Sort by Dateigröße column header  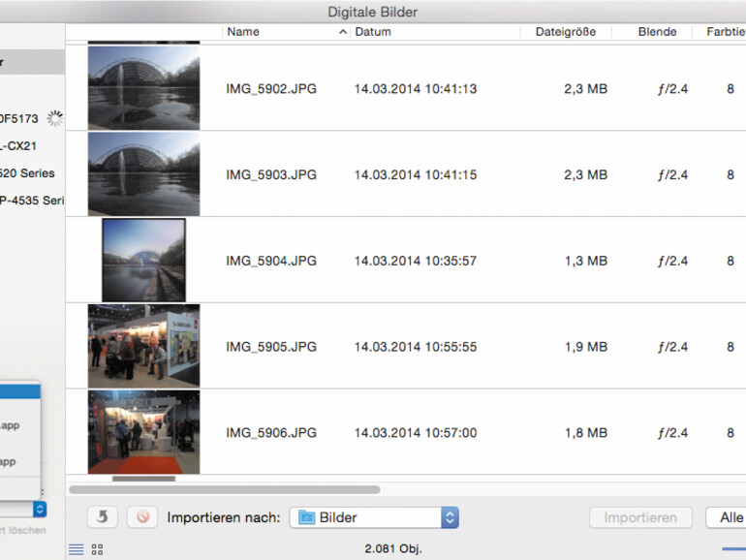click(x=566, y=32)
